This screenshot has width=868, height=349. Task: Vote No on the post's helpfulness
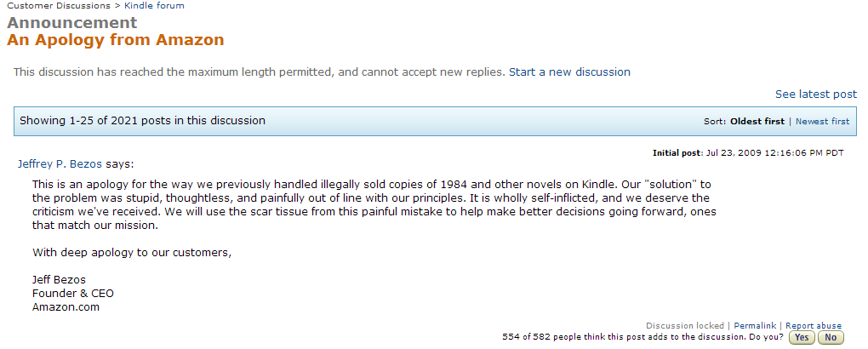(830, 338)
